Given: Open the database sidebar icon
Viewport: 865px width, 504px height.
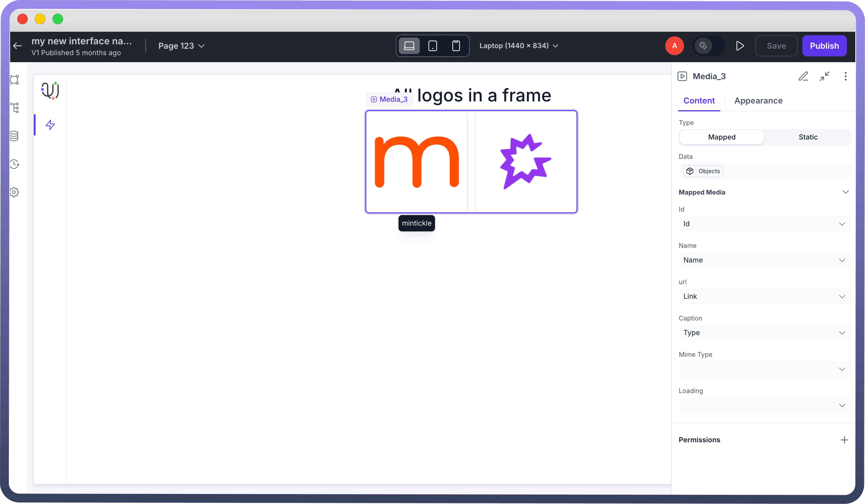Looking at the screenshot, I should point(14,136).
